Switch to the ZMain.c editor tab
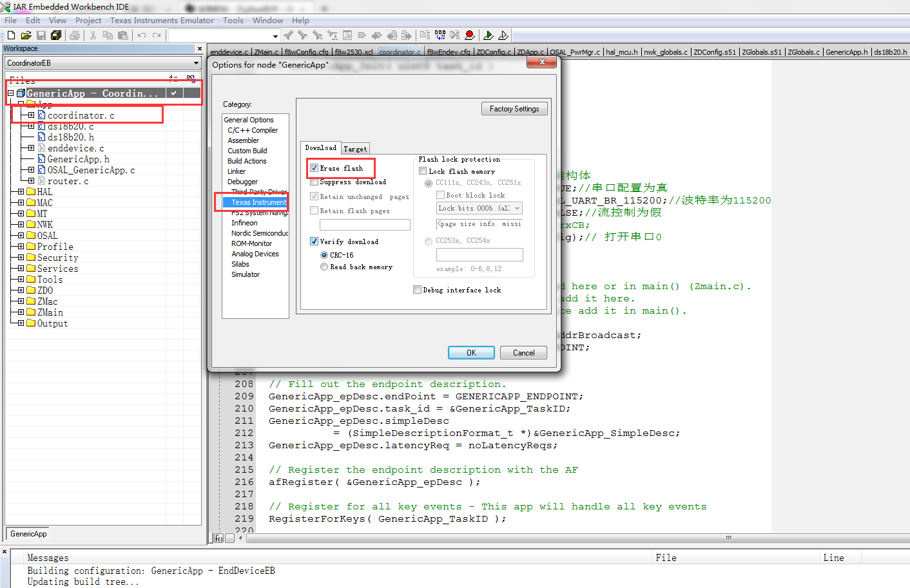The width and height of the screenshot is (910, 588). click(x=266, y=52)
